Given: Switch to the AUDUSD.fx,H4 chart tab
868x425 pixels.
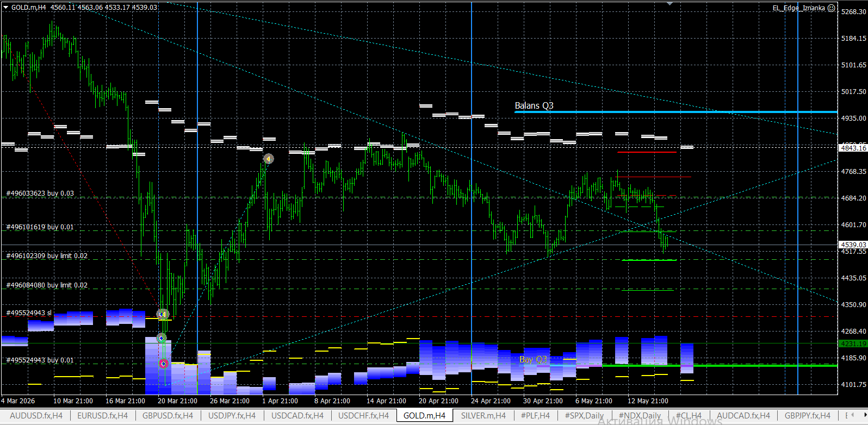Looking at the screenshot, I should pos(36,416).
